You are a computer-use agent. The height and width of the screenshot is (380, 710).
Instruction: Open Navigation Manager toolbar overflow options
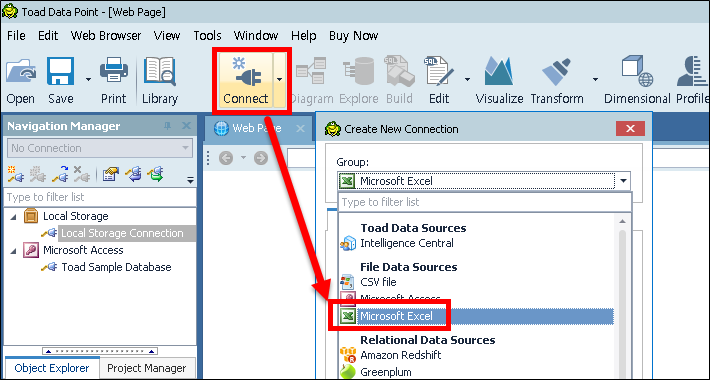[190, 180]
